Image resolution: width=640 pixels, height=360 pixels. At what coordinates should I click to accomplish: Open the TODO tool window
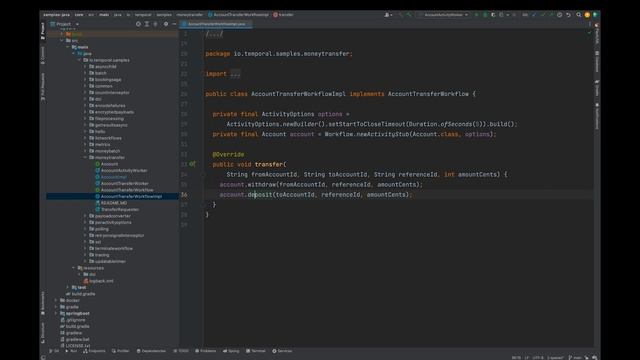click(181, 351)
